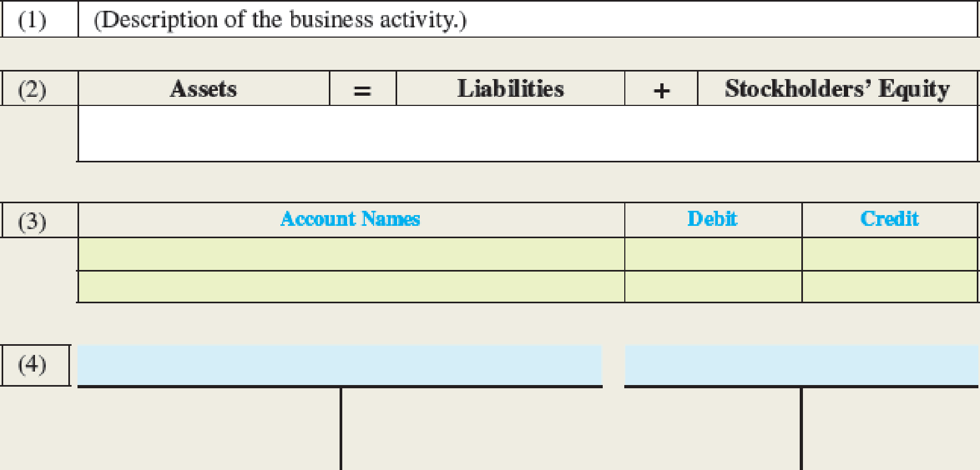This screenshot has width=980, height=470.
Task: Select the Account Names column header
Action: [351, 219]
